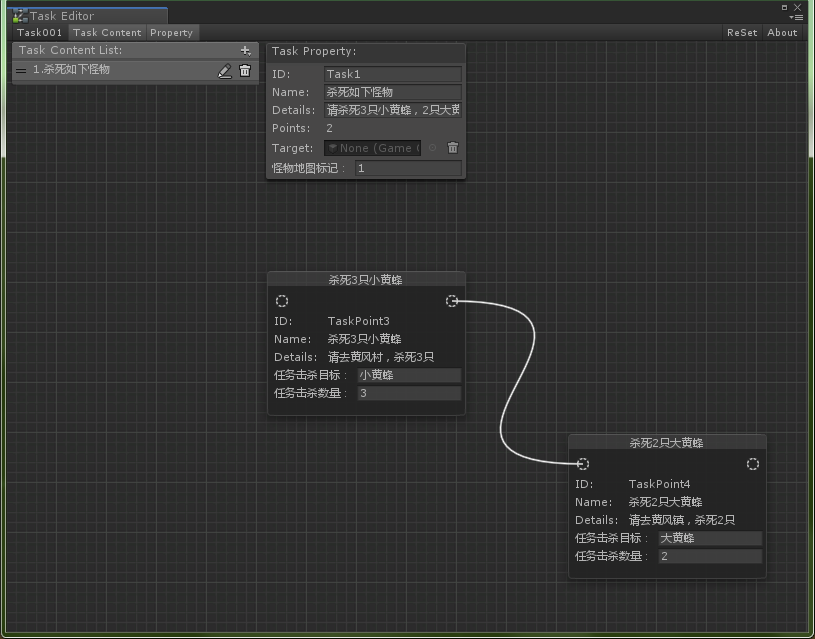Switch to the Property tab
The width and height of the screenshot is (815, 639).
point(171,32)
